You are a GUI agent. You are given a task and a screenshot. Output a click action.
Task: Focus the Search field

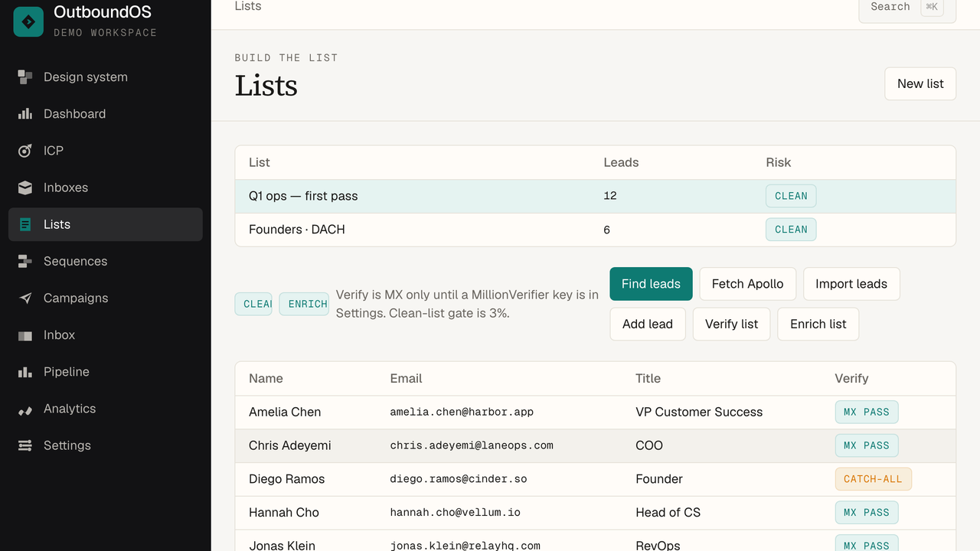[x=907, y=8]
